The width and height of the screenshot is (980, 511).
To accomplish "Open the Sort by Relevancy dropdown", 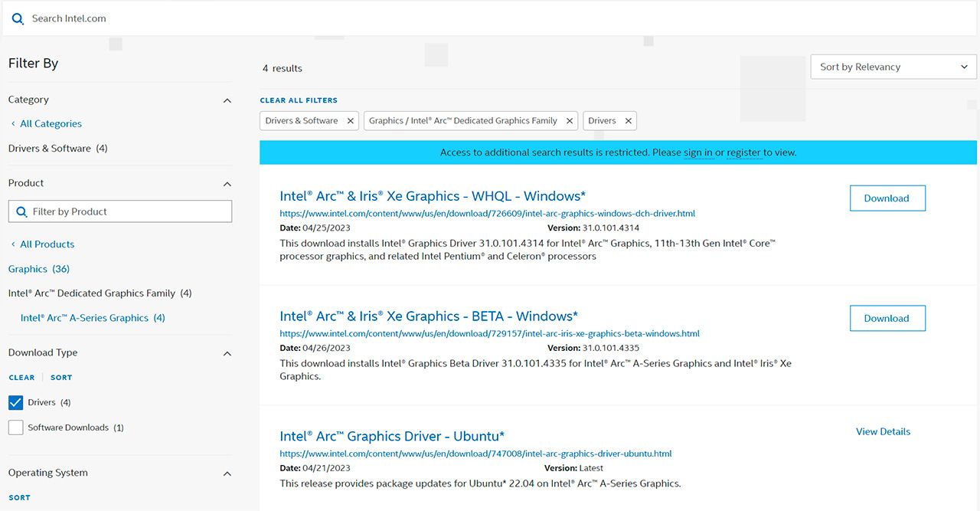I will [893, 67].
